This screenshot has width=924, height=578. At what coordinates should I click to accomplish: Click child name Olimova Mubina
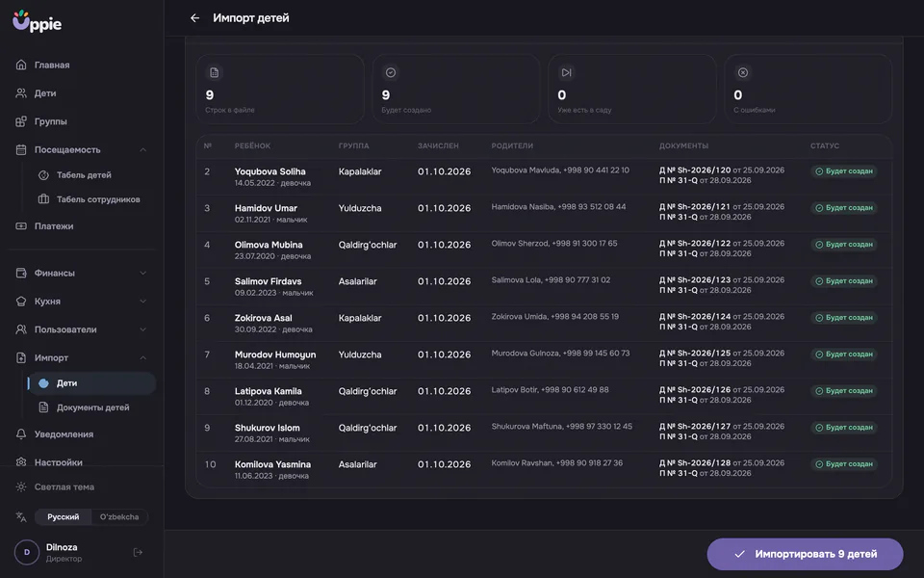coord(269,245)
